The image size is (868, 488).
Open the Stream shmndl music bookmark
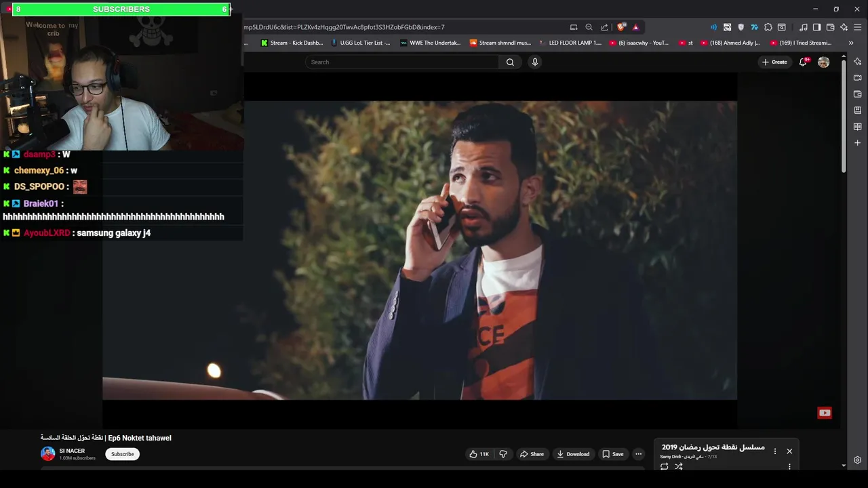(x=500, y=43)
